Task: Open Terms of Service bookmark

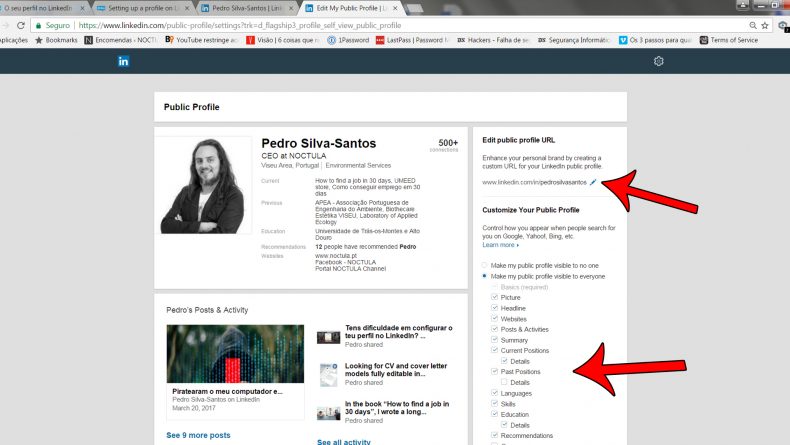Action: 729,40
